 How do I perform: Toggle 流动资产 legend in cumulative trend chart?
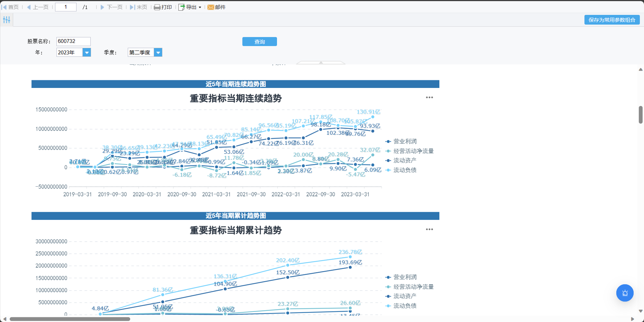(x=401, y=296)
